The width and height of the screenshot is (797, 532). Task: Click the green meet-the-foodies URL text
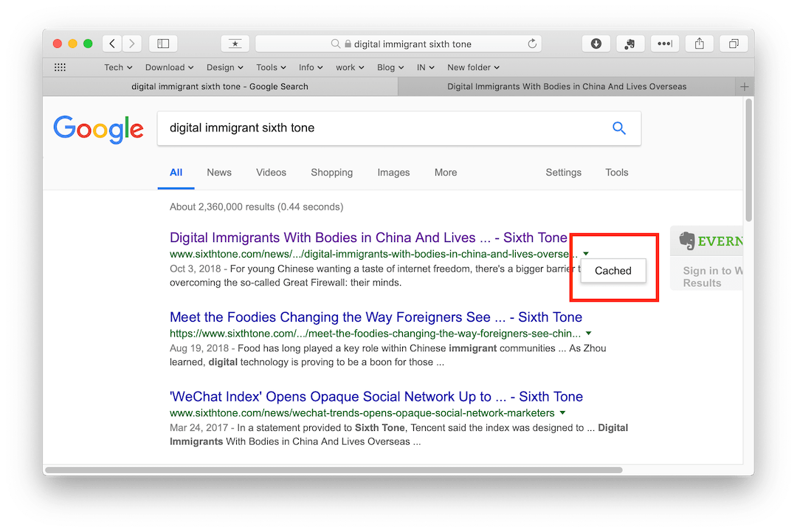coord(375,334)
